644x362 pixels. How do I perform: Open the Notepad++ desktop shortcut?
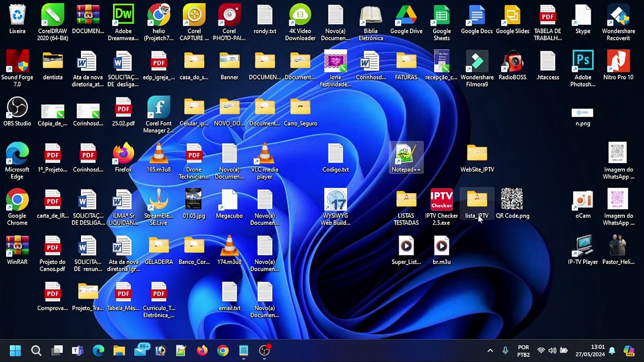[406, 155]
